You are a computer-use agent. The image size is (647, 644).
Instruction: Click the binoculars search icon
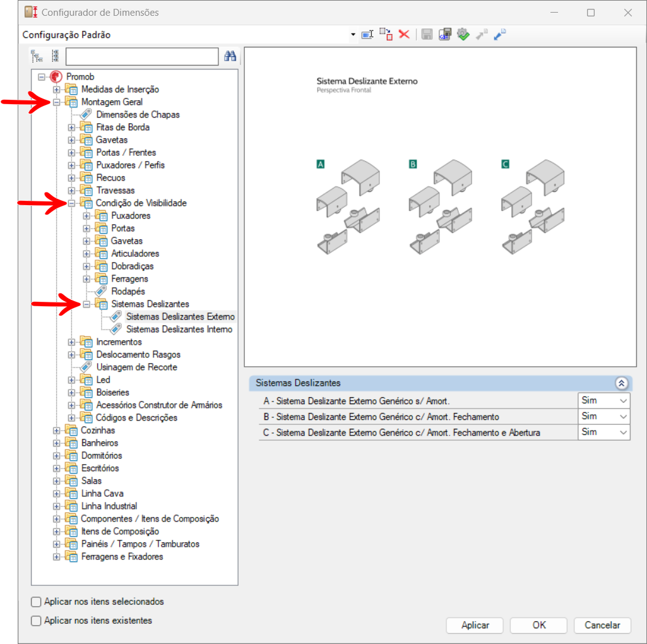coord(230,57)
